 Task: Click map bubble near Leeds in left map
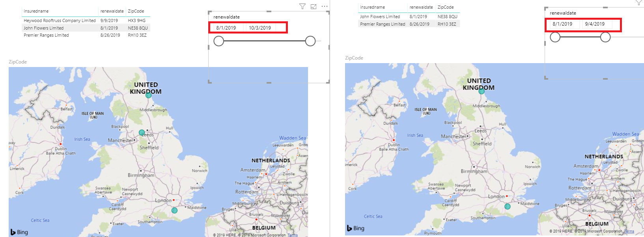142,132
